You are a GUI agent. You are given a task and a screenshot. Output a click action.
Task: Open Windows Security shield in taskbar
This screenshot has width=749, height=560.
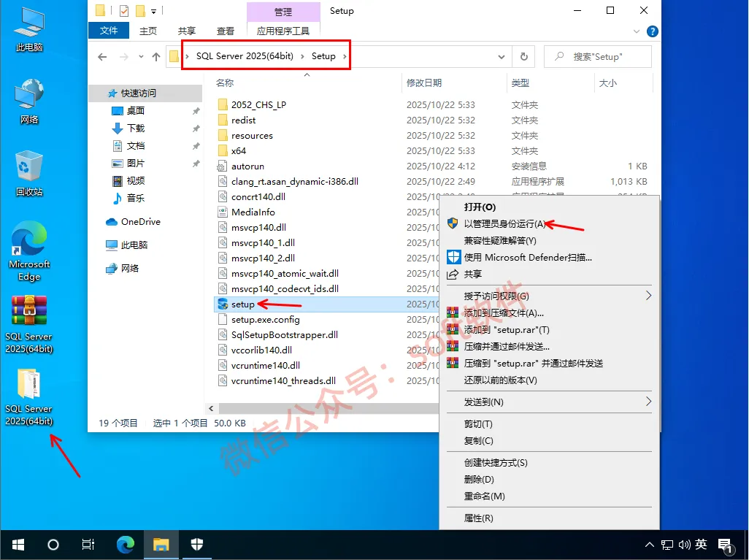coord(197,545)
